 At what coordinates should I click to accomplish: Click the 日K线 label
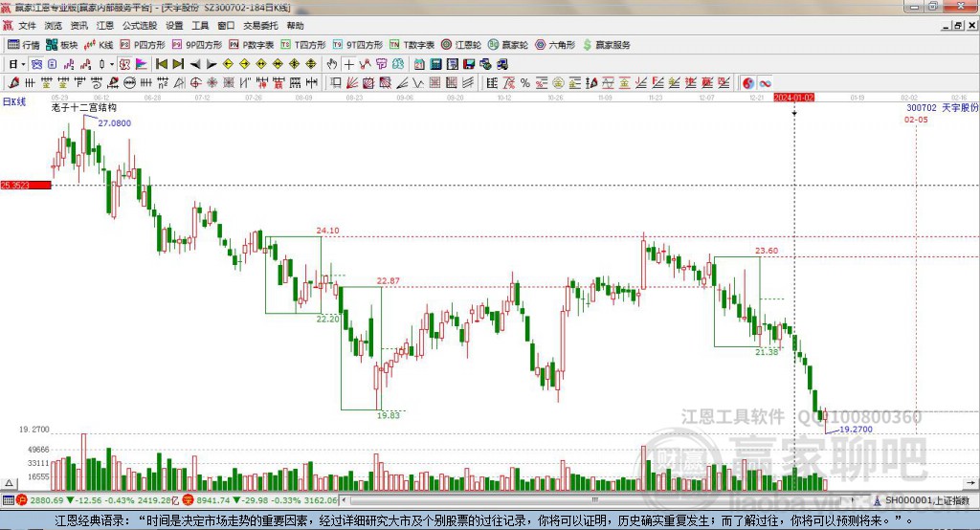click(13, 101)
